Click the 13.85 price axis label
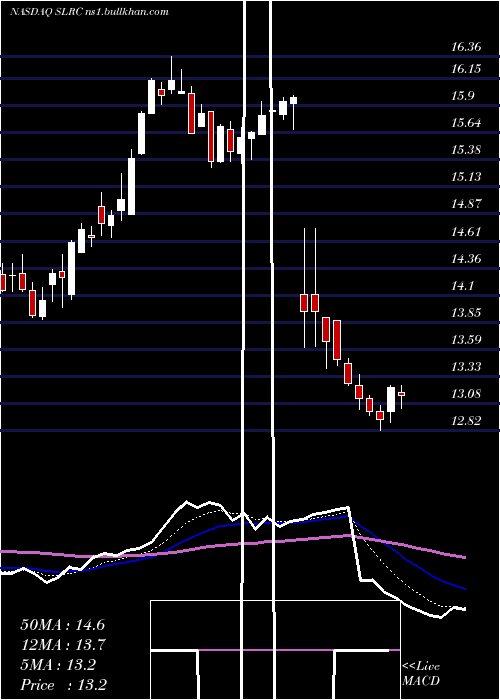The height and width of the screenshot is (700, 500). click(466, 312)
